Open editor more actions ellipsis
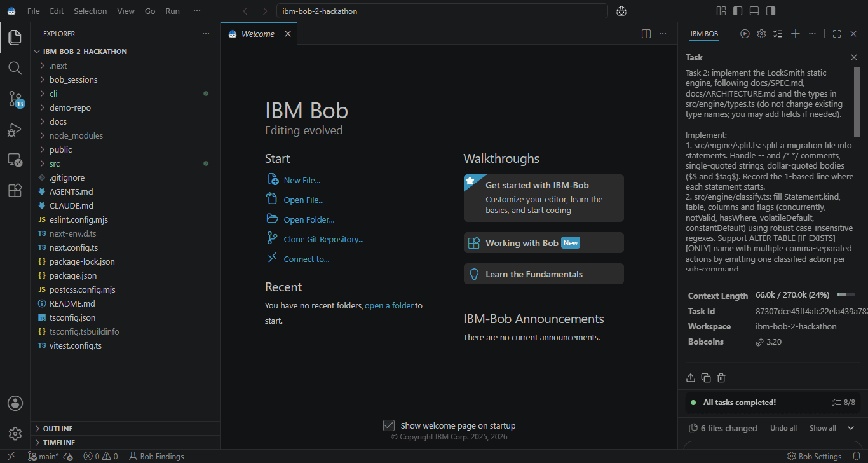868x463 pixels. (x=663, y=34)
